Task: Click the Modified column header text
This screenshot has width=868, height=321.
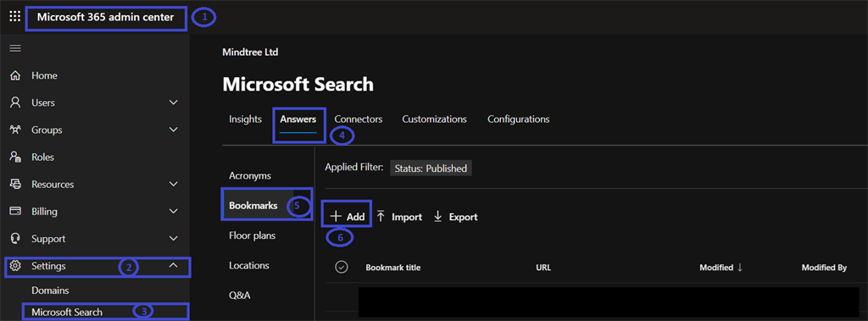Action: 716,268
